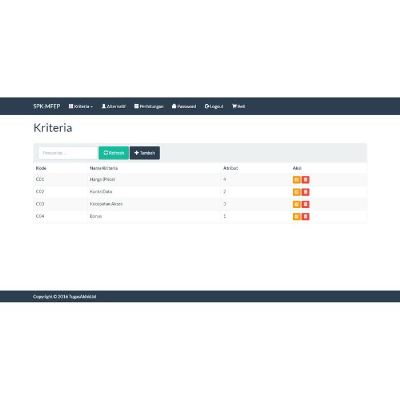This screenshot has width=400, height=400.
Task: Edit criteria C03 with orange icon
Action: [x=296, y=204]
